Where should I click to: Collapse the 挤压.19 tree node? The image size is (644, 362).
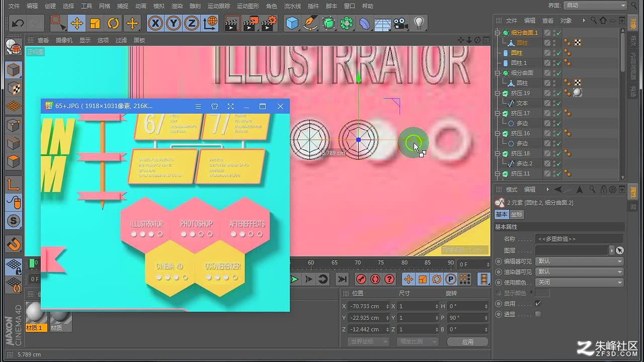coord(498,93)
